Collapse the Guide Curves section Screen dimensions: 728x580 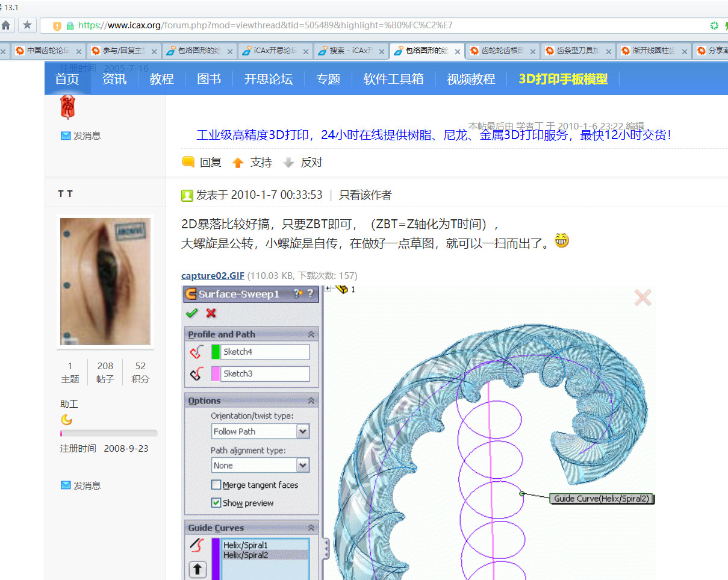311,528
